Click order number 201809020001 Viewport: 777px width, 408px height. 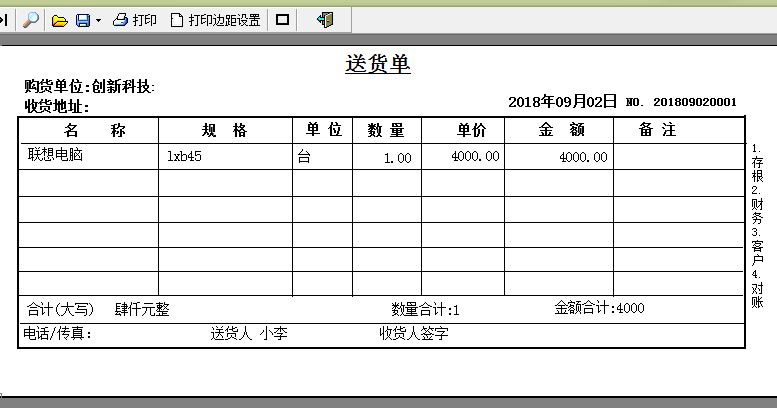click(x=695, y=102)
